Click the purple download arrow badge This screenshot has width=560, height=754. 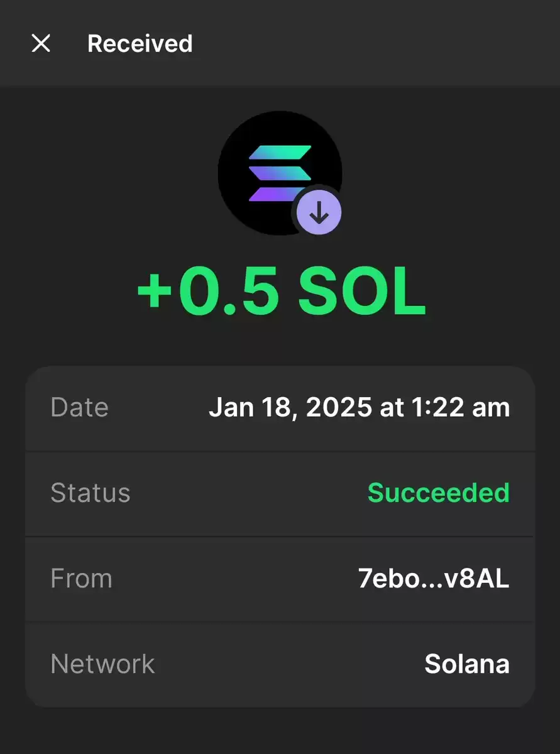pos(319,214)
